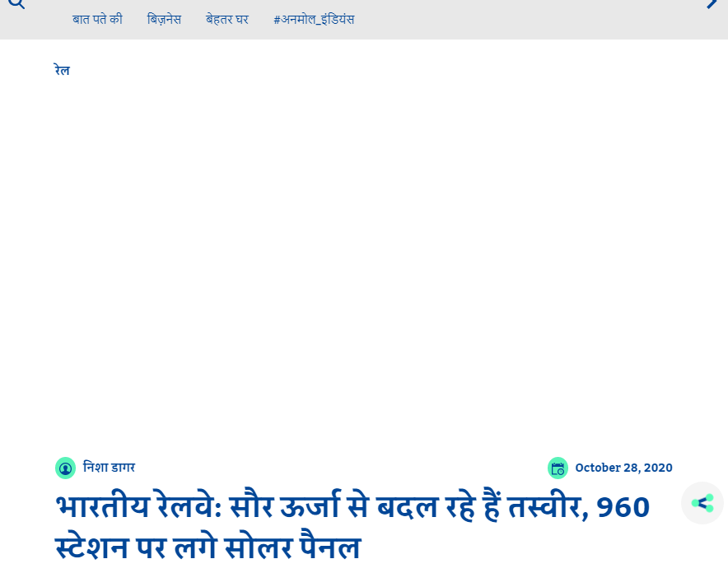Click the right chevron arrow in the navbar
Image resolution: width=728 pixels, height=573 pixels.
pyautogui.click(x=712, y=4)
